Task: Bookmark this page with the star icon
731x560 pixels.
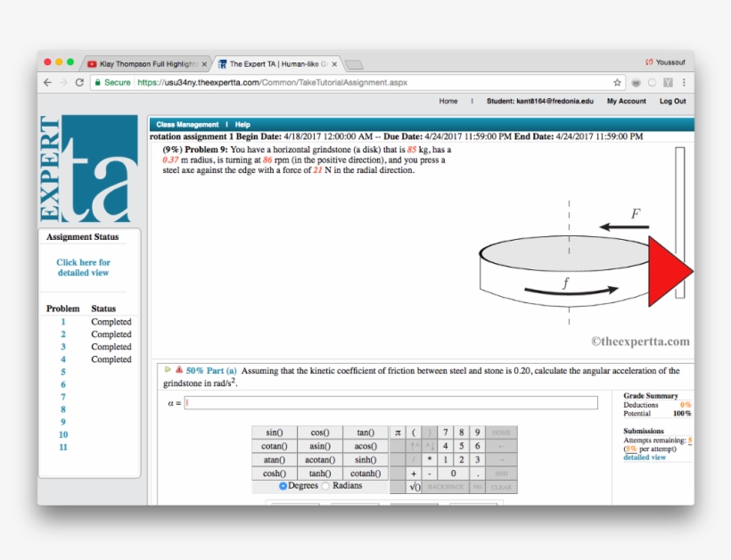Action: pos(617,82)
